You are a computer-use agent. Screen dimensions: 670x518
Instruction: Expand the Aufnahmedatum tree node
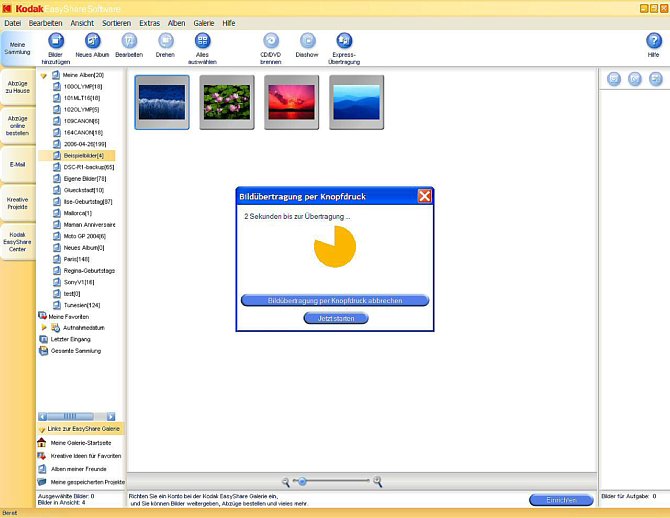pyautogui.click(x=44, y=327)
